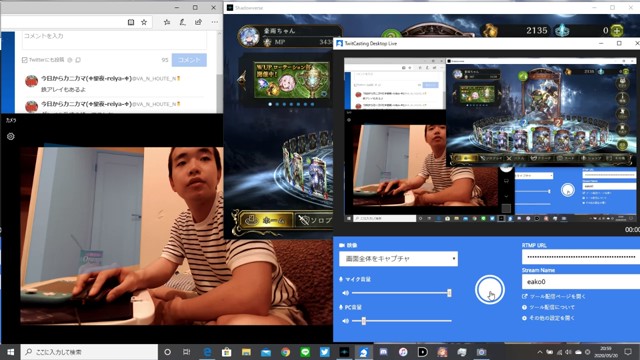This screenshot has width=640, height=360.
Task: Open Microsoft Edge from the taskbar
Action: [207, 352]
